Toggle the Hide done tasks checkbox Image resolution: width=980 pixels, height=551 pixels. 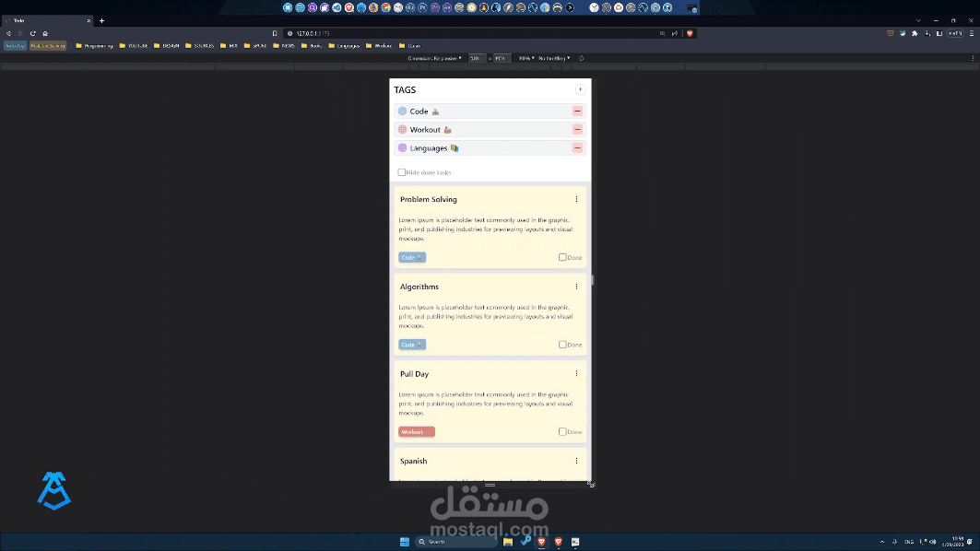point(401,172)
